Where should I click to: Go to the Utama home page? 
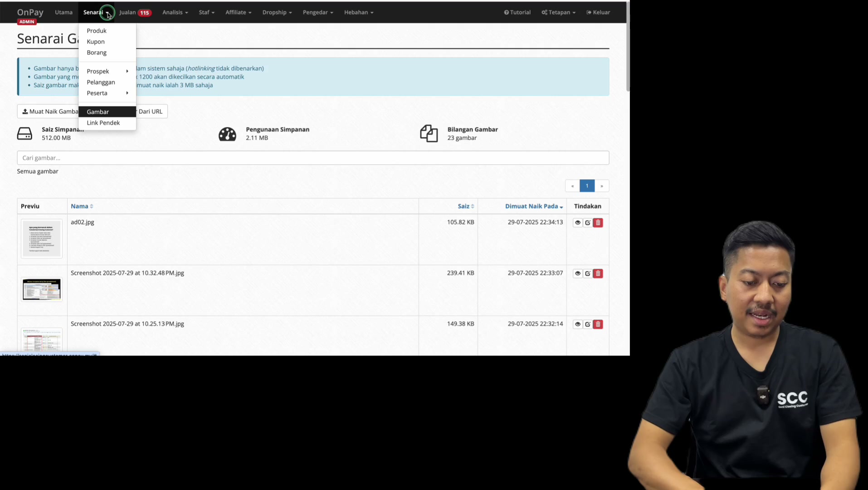click(63, 12)
